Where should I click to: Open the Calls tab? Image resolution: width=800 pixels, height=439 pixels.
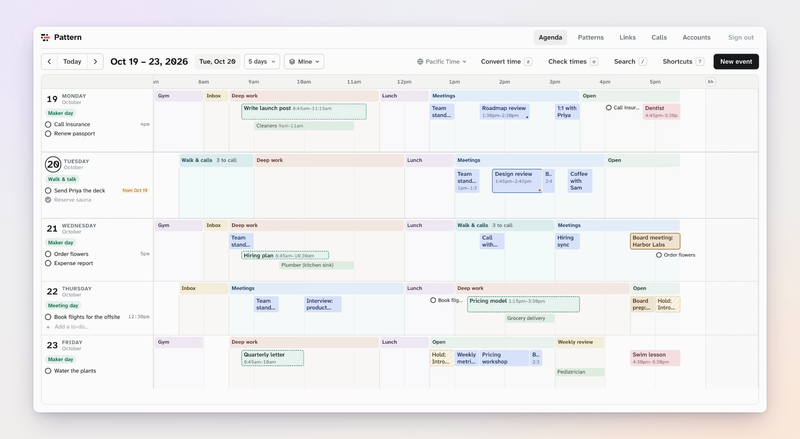pyautogui.click(x=659, y=37)
